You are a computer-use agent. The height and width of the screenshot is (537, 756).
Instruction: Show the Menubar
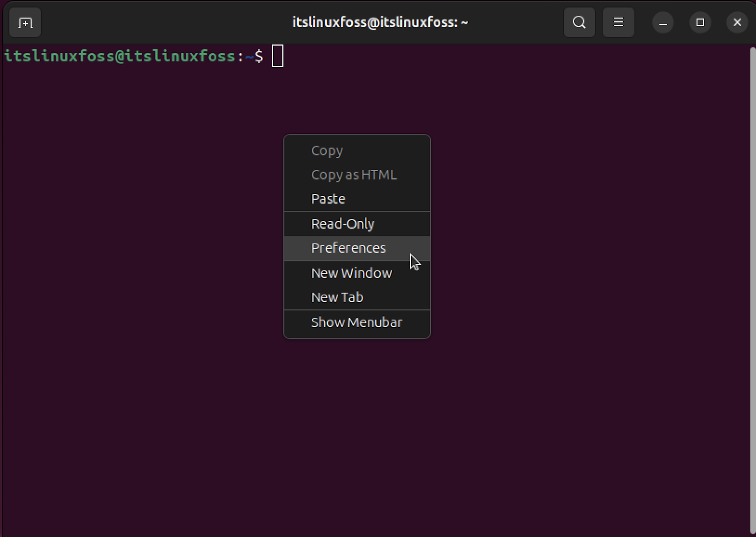(357, 322)
